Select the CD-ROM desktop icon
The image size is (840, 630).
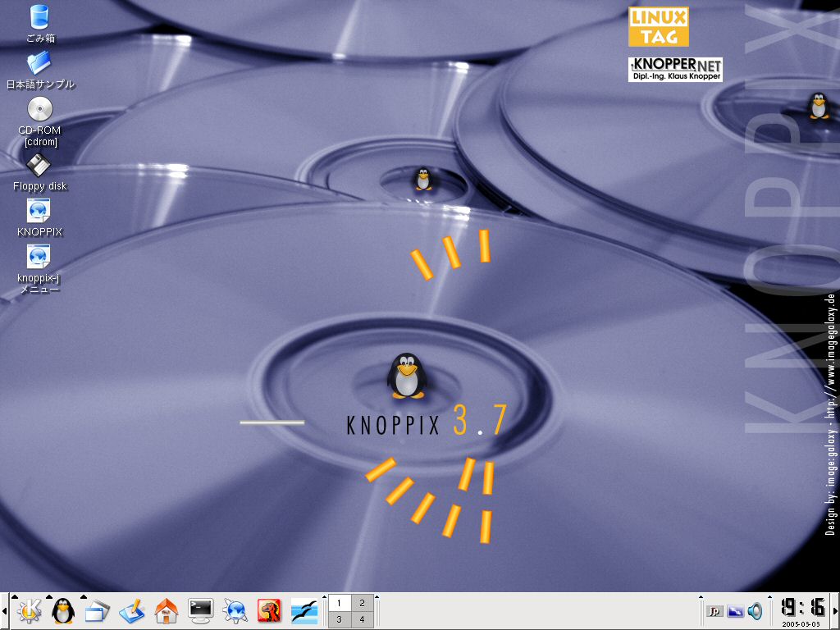(x=39, y=109)
